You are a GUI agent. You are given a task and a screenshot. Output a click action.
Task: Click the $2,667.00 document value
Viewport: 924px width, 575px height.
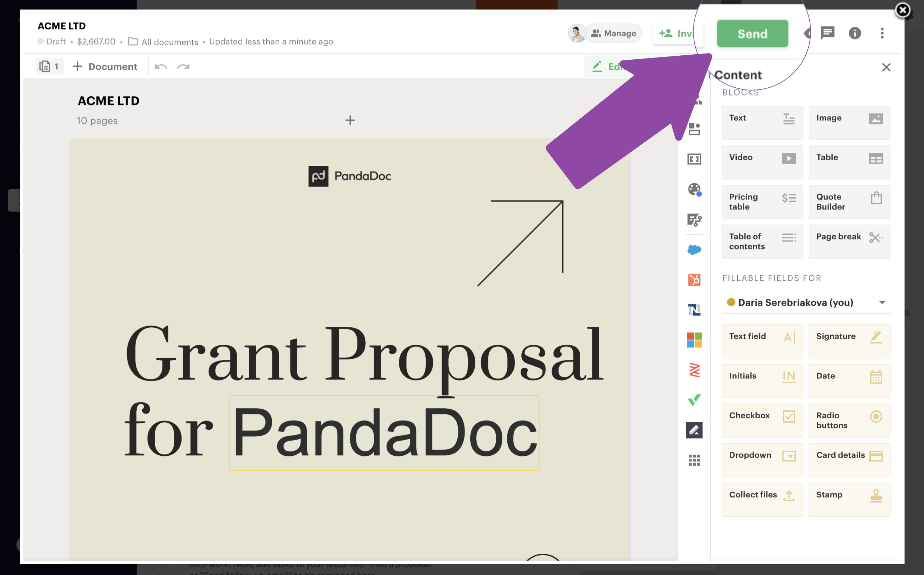(x=96, y=41)
